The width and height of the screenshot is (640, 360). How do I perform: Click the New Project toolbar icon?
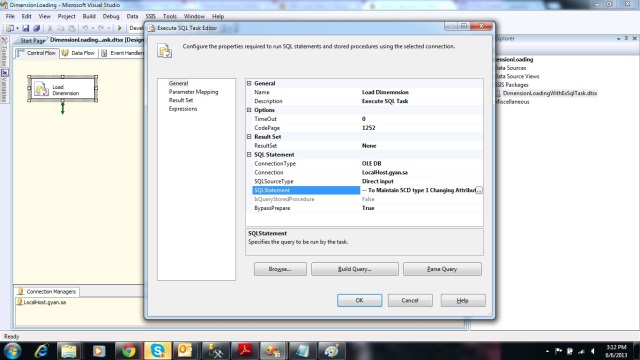(9, 28)
